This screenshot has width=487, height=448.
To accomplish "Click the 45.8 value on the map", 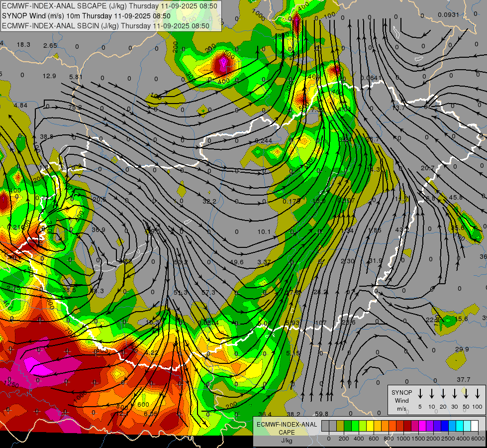I will point(456,198).
